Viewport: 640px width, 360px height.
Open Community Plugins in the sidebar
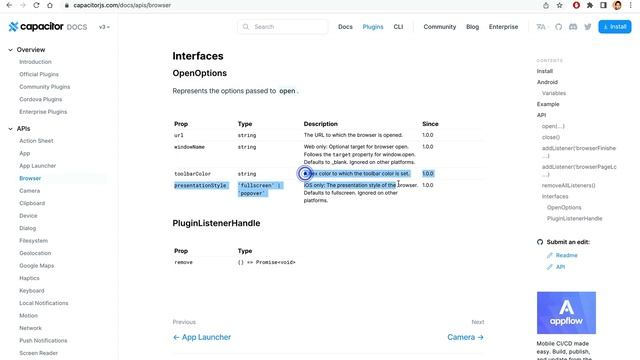[x=44, y=87]
